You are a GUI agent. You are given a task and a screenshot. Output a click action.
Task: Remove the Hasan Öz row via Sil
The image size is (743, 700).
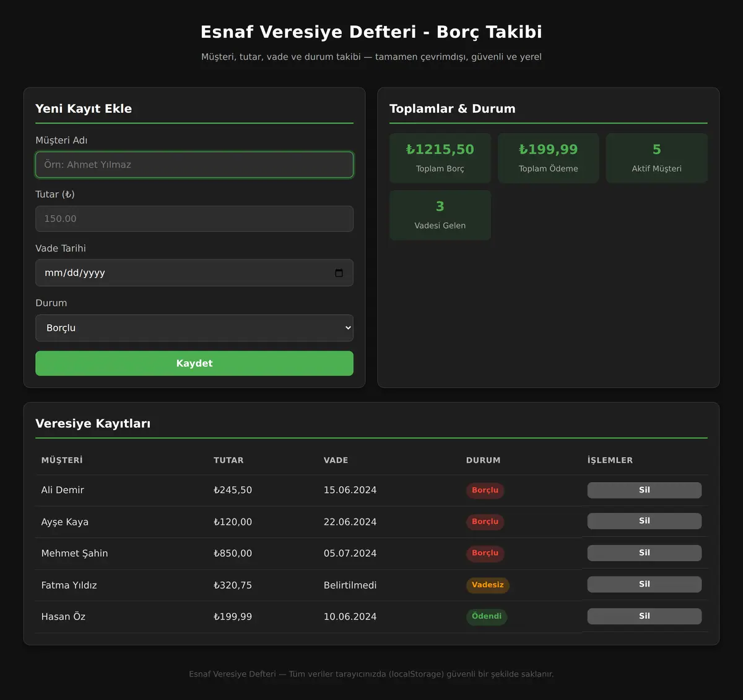tap(644, 616)
